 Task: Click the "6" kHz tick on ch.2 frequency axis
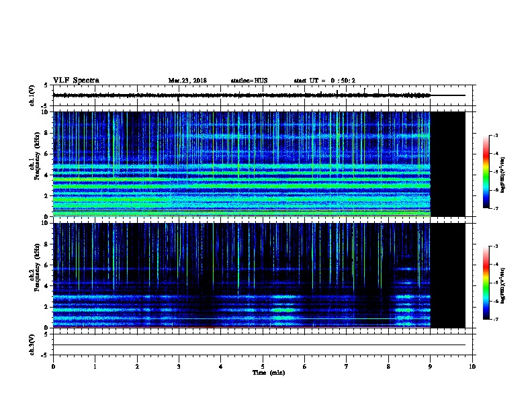47,265
